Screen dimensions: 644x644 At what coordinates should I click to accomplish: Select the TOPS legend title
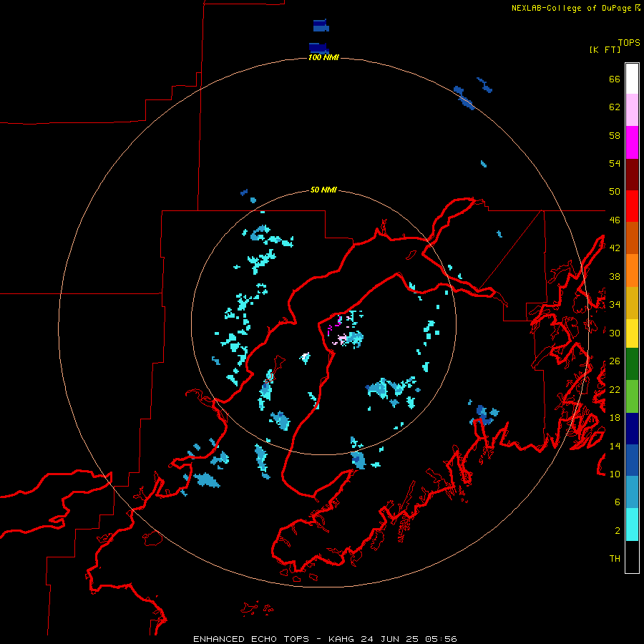629,42
